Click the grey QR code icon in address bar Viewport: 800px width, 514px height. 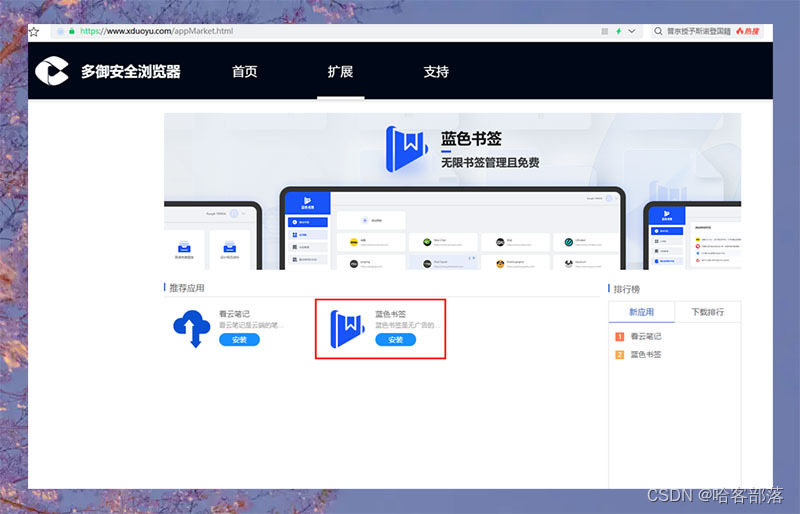pos(605,31)
